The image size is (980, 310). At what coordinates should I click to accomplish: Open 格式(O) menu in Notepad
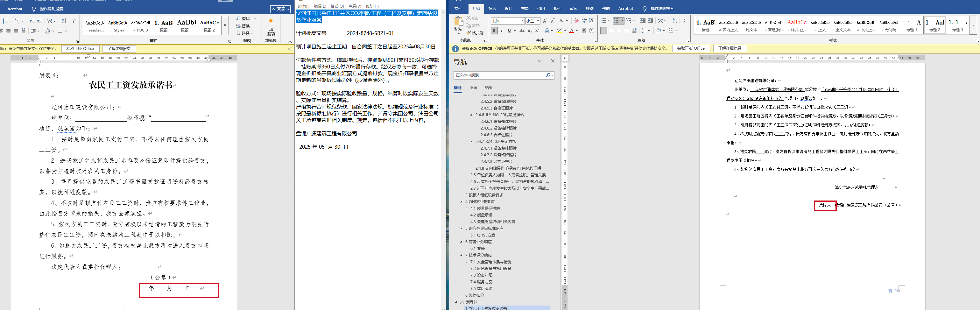click(337, 6)
